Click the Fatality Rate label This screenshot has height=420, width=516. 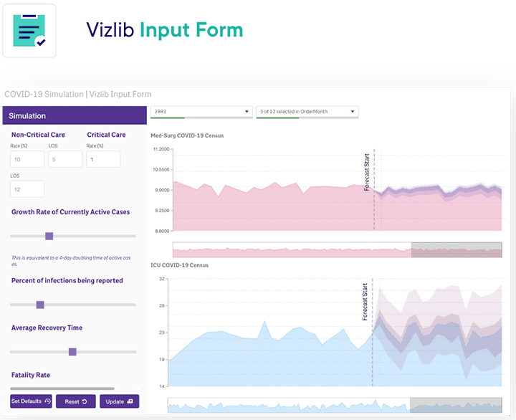[x=31, y=375]
